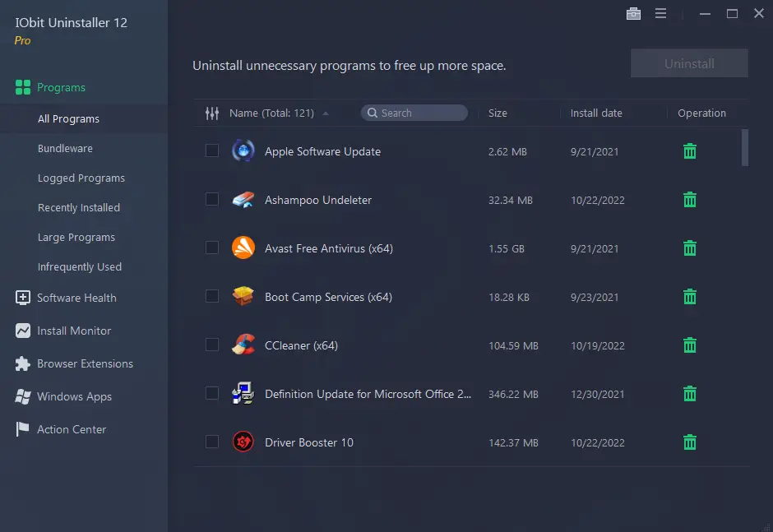Remove CCleaner (x64) with trash icon
Screen dimensions: 773x532
690,345
